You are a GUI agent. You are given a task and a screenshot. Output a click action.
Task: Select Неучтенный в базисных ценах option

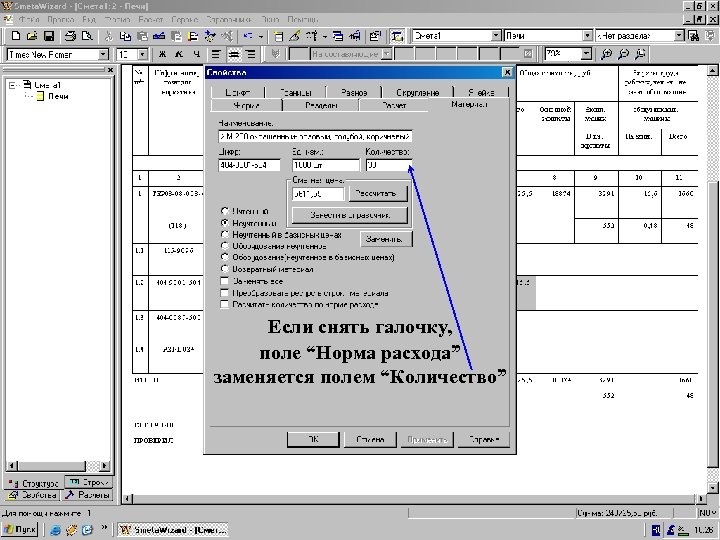(225, 234)
